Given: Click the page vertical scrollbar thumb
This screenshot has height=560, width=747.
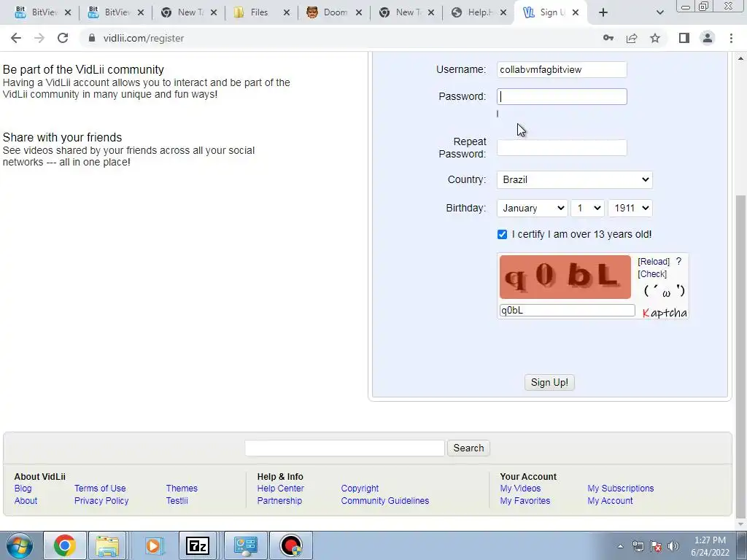Looking at the screenshot, I should pyautogui.click(x=741, y=356).
